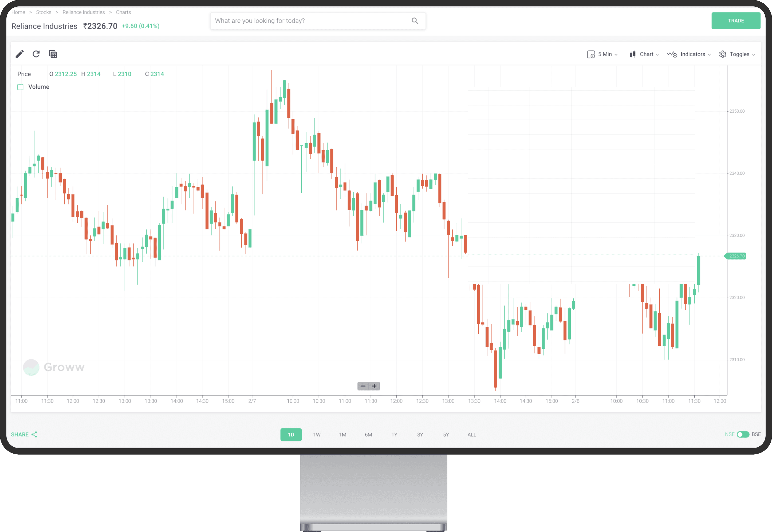Select the 1W time range tab
Viewport: 772px width, 532px height.
click(x=317, y=435)
